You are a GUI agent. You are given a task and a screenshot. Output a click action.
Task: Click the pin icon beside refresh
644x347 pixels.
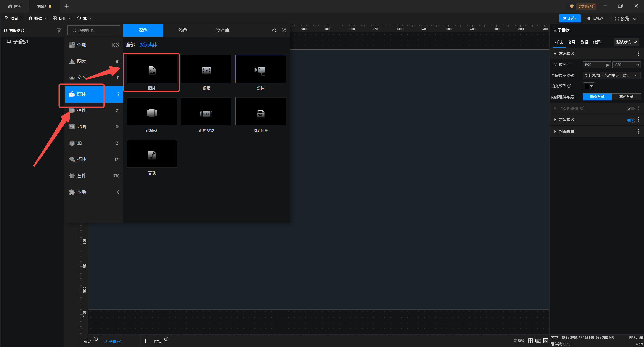[x=284, y=30]
